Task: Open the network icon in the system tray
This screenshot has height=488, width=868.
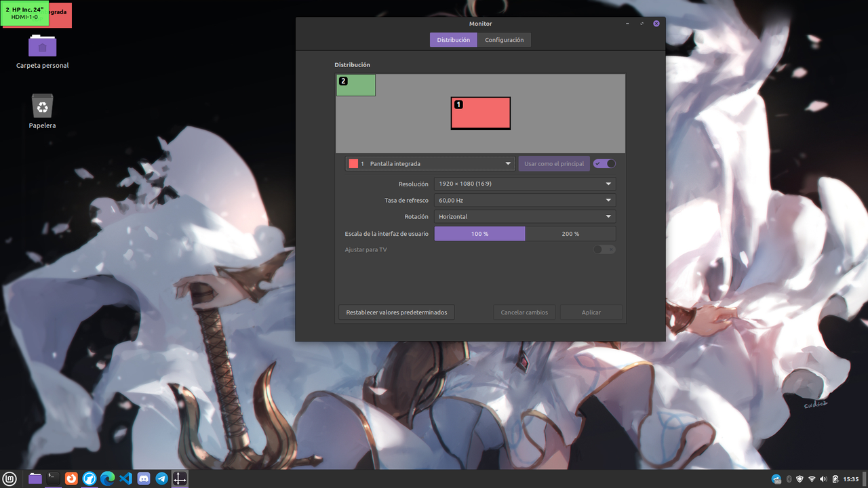Action: (811, 479)
